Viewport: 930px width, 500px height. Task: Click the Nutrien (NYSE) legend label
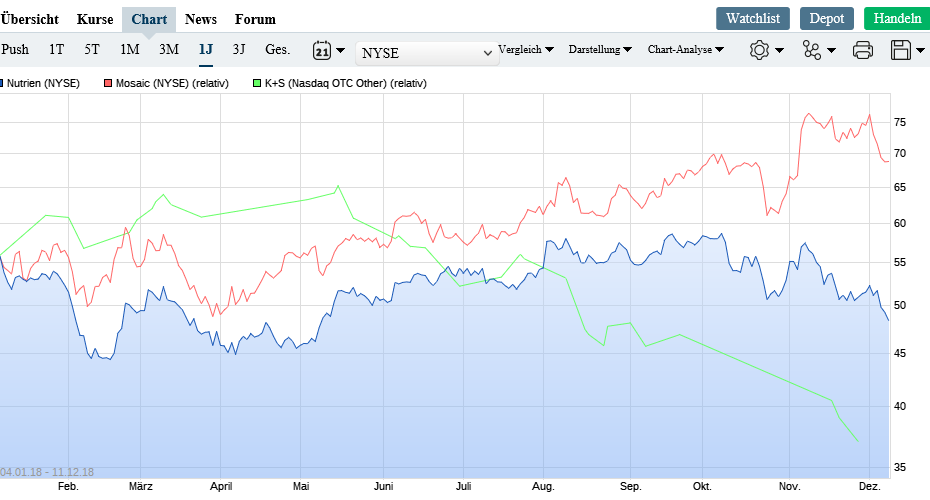[43, 84]
